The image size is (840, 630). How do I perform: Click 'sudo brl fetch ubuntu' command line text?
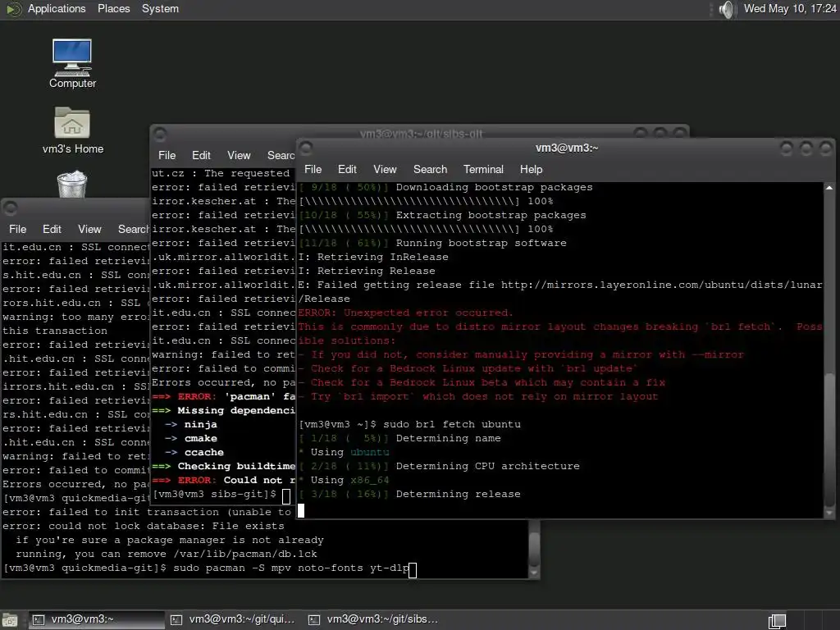pyautogui.click(x=452, y=424)
